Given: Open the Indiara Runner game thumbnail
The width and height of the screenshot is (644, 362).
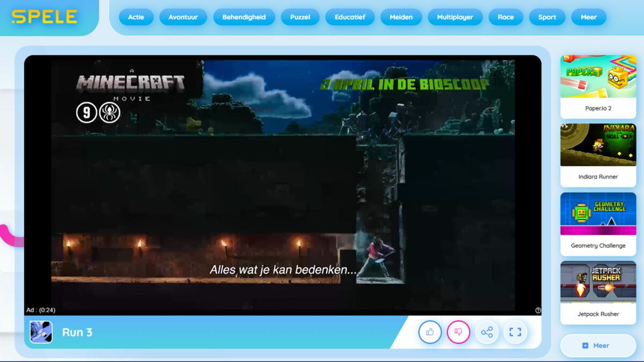Looking at the screenshot, I should (x=598, y=145).
